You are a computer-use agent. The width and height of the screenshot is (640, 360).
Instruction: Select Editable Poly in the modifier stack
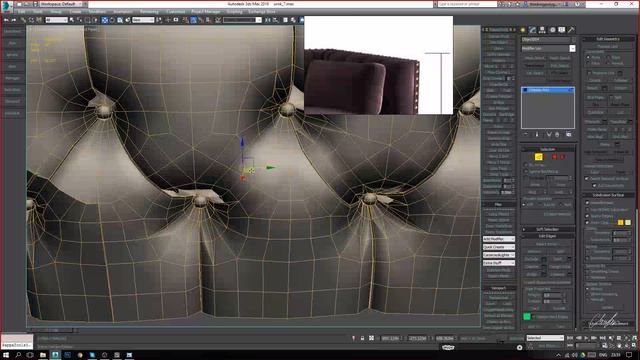click(x=548, y=90)
